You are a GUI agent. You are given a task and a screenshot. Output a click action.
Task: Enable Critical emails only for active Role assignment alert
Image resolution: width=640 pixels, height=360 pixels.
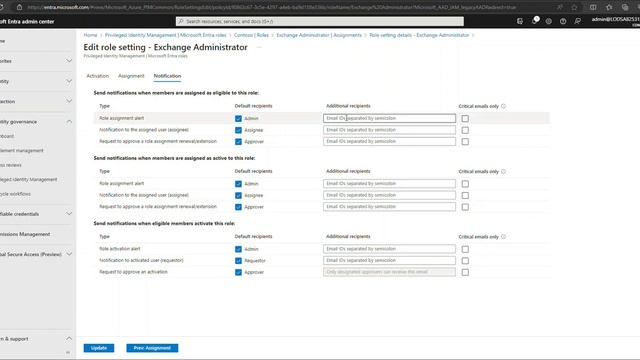[465, 184]
